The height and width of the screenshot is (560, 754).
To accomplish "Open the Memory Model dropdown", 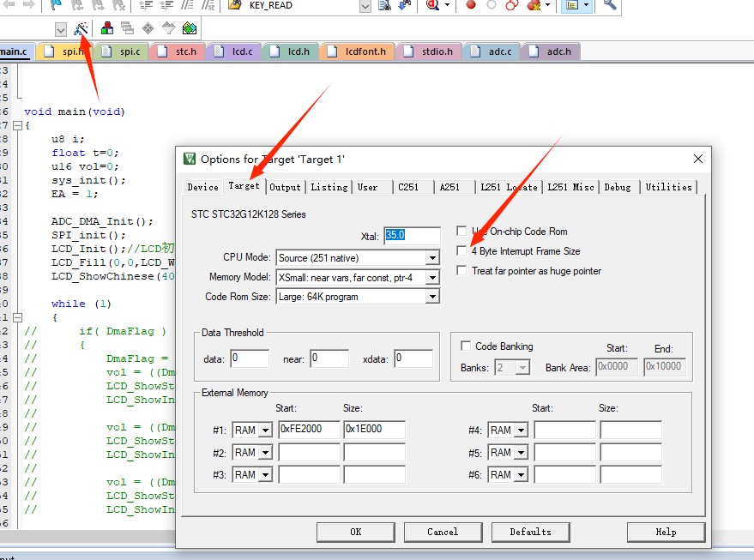I will click(x=432, y=277).
